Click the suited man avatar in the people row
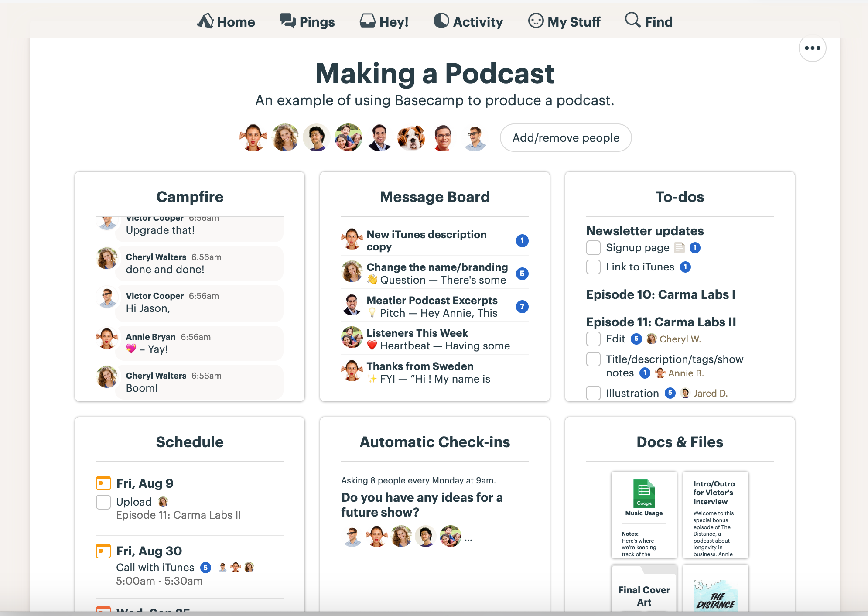The image size is (868, 616). pyautogui.click(x=380, y=138)
